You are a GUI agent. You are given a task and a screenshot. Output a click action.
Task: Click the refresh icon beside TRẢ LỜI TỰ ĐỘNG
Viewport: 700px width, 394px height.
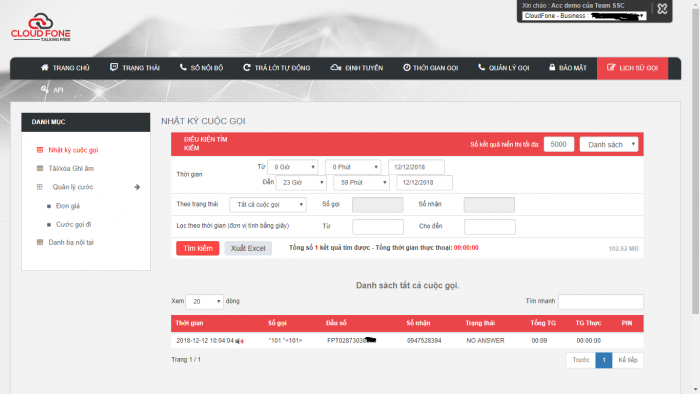click(x=246, y=67)
